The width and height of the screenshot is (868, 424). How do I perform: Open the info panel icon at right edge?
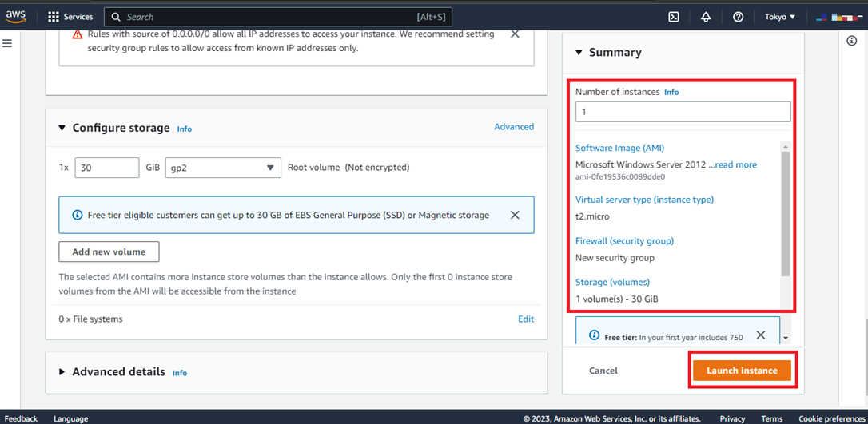[852, 41]
